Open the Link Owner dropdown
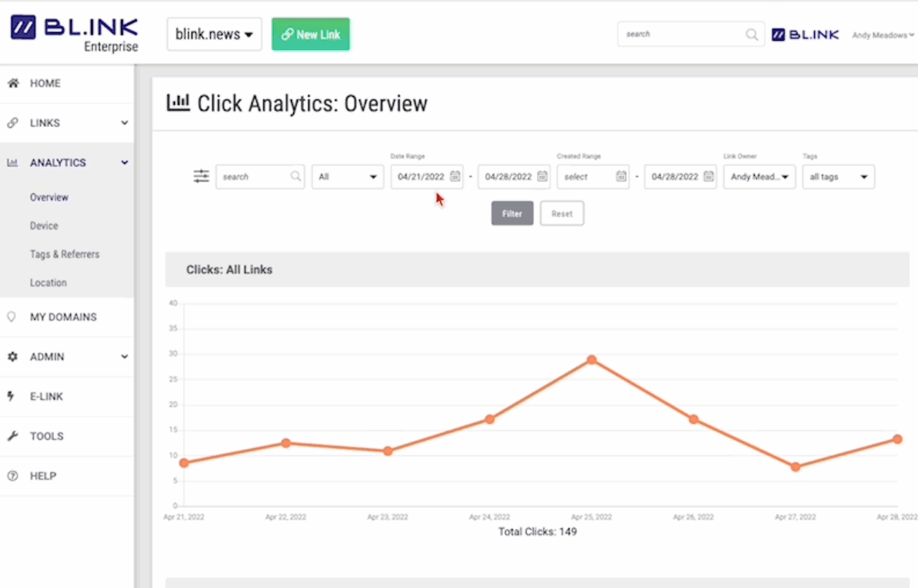The image size is (918, 588). tap(759, 176)
